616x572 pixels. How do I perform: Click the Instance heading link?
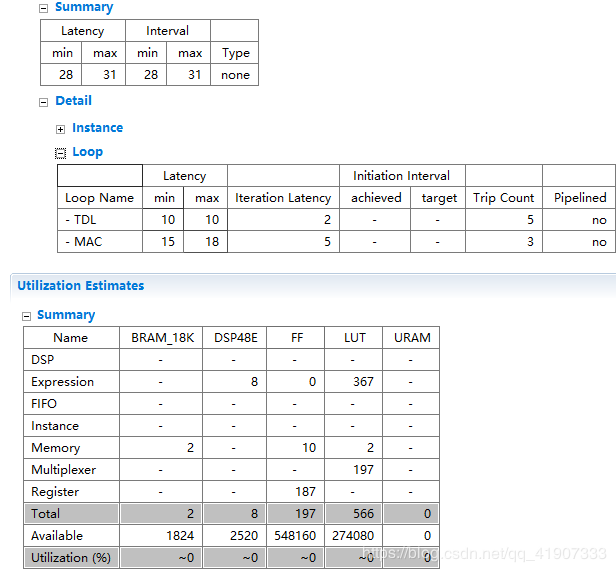pos(97,128)
